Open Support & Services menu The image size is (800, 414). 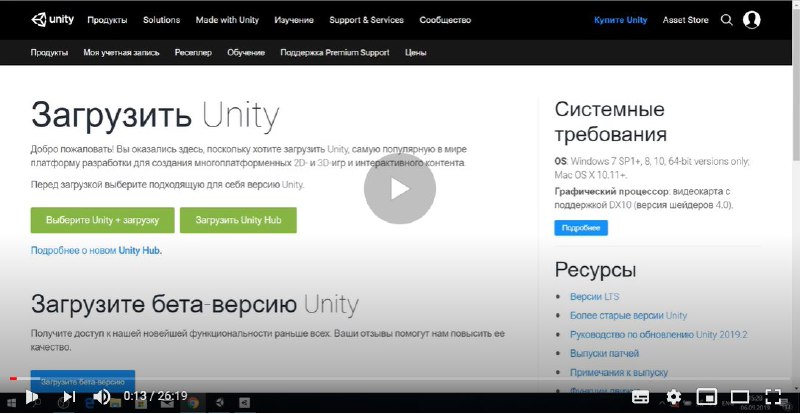pos(366,20)
